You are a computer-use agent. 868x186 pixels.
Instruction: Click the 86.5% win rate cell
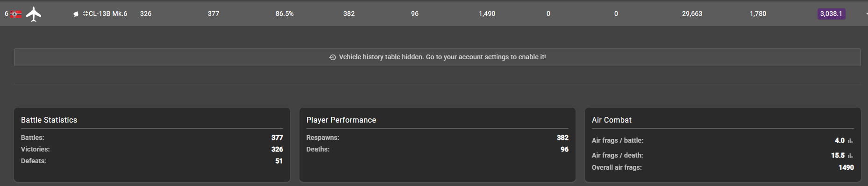point(285,14)
